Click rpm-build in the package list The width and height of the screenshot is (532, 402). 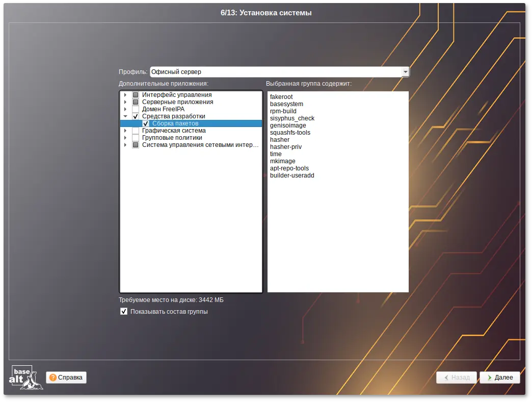tap(283, 111)
